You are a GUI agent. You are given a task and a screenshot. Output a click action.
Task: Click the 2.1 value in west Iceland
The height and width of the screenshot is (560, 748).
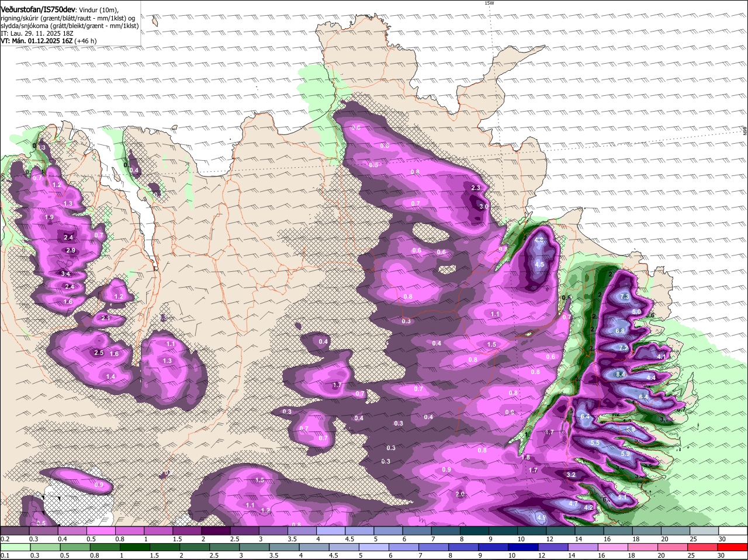point(106,318)
